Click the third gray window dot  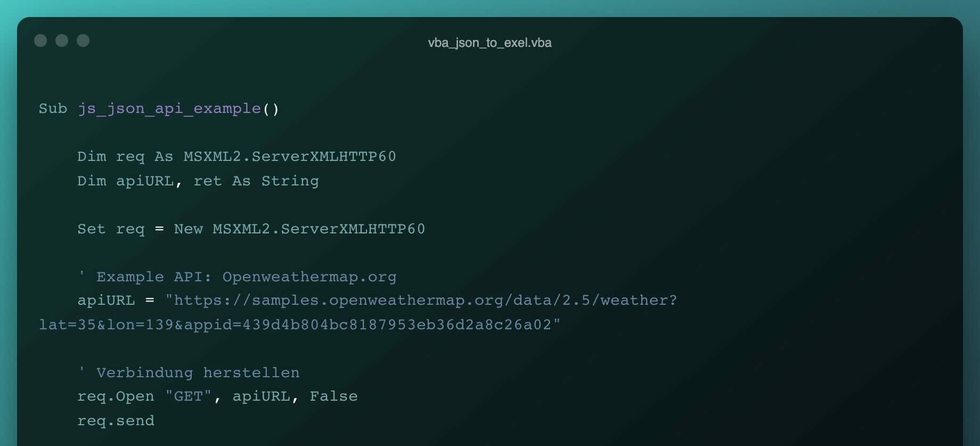(83, 40)
